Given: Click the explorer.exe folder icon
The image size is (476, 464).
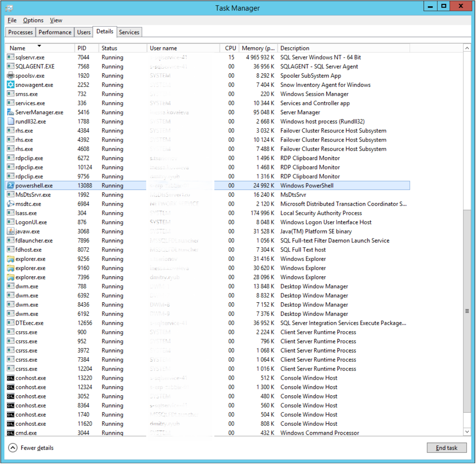Looking at the screenshot, I should 11,259.
